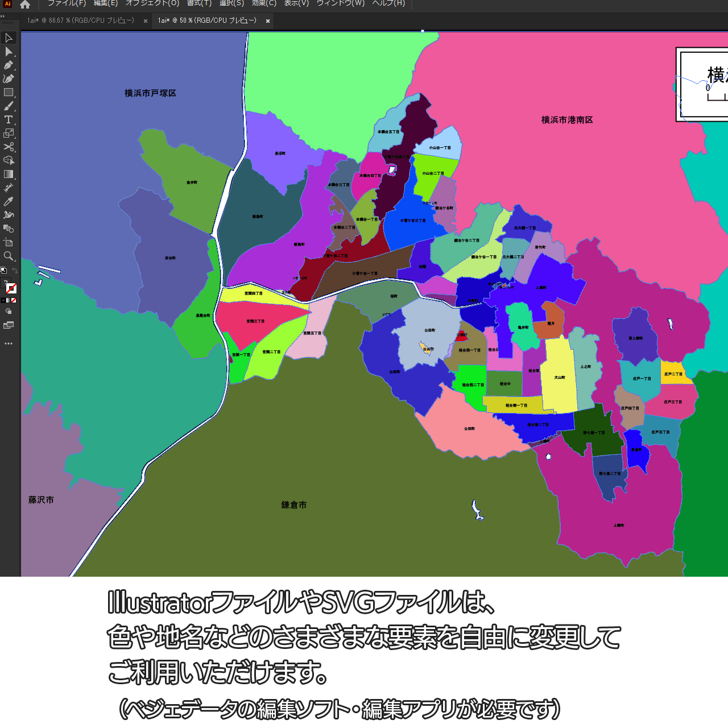Select the Scissors tool
The height and width of the screenshot is (728, 728).
pyautogui.click(x=9, y=147)
